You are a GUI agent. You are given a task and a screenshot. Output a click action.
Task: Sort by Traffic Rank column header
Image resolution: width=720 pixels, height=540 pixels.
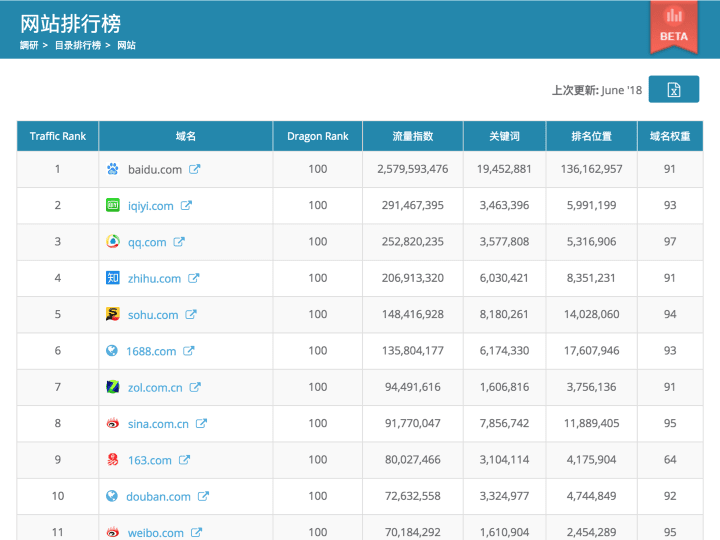coord(58,136)
